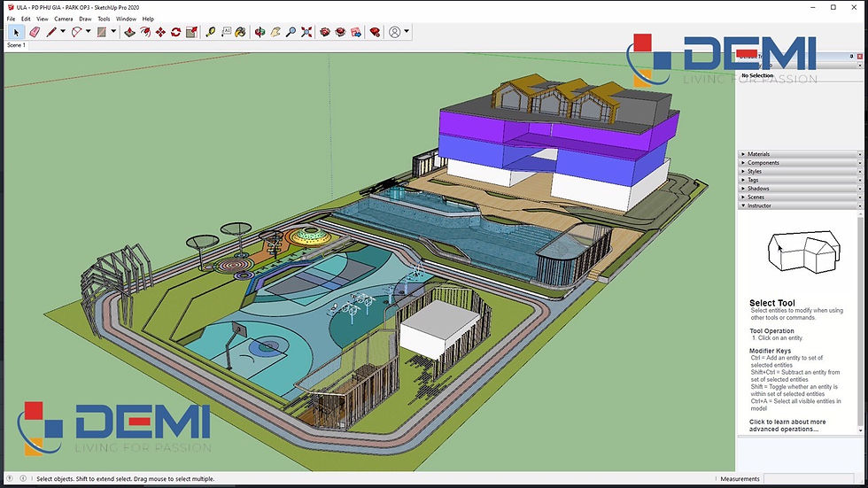Select the Offset tool
868x488 pixels.
145,32
